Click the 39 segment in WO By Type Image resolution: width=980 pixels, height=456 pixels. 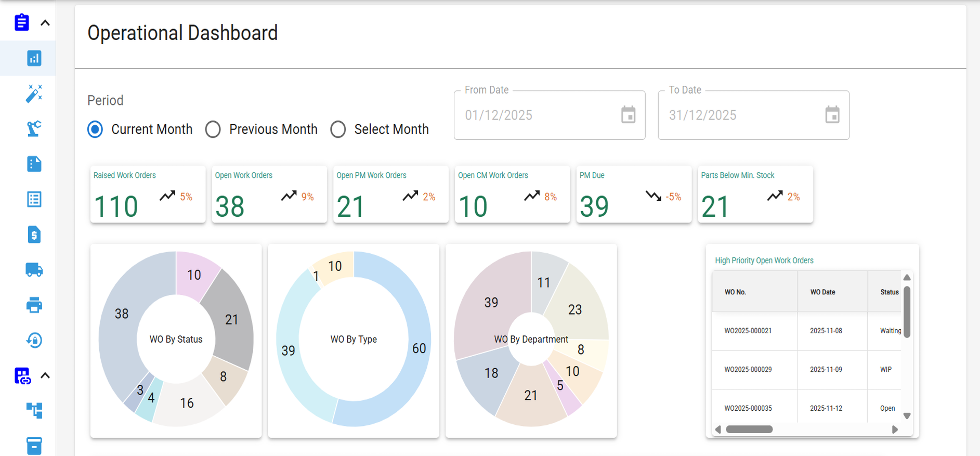coord(288,350)
